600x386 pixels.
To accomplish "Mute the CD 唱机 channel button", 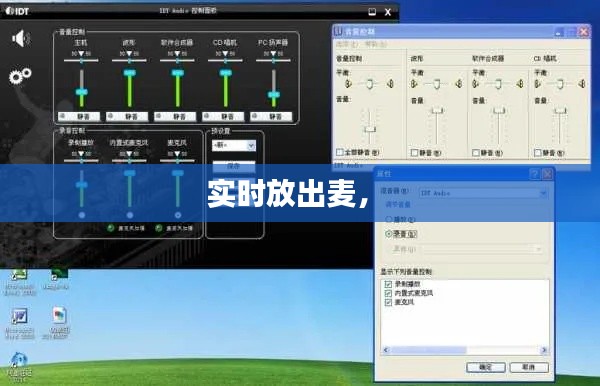I will 223,116.
